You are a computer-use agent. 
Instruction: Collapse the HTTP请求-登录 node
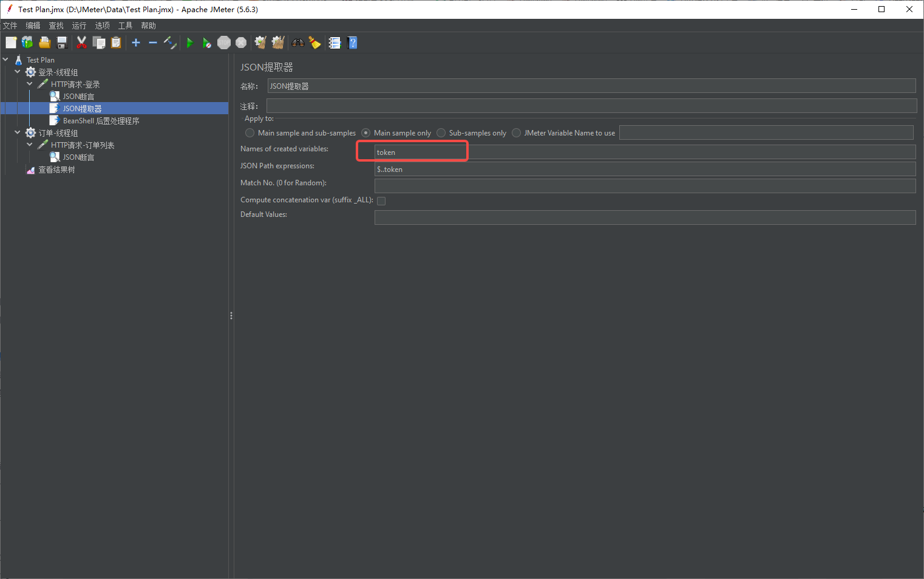click(x=30, y=84)
